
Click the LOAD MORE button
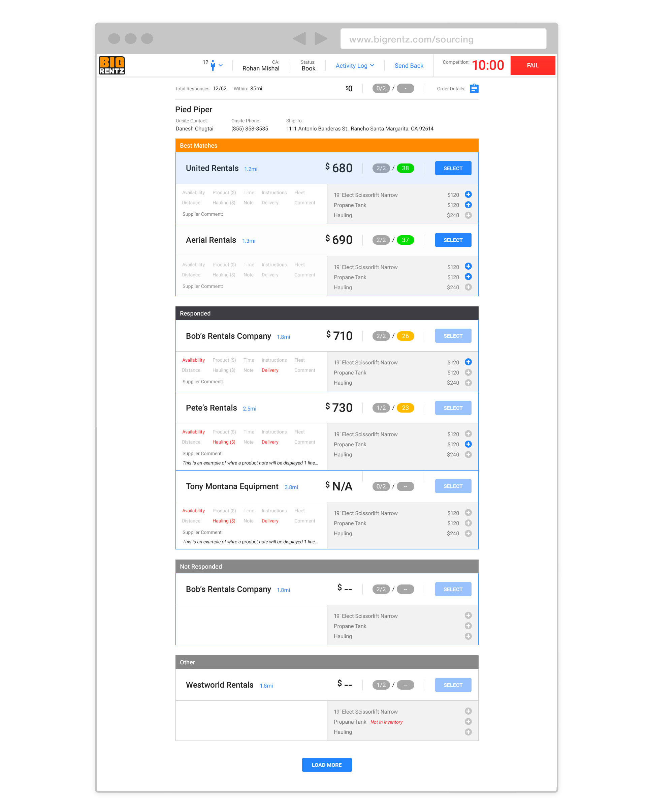(327, 765)
